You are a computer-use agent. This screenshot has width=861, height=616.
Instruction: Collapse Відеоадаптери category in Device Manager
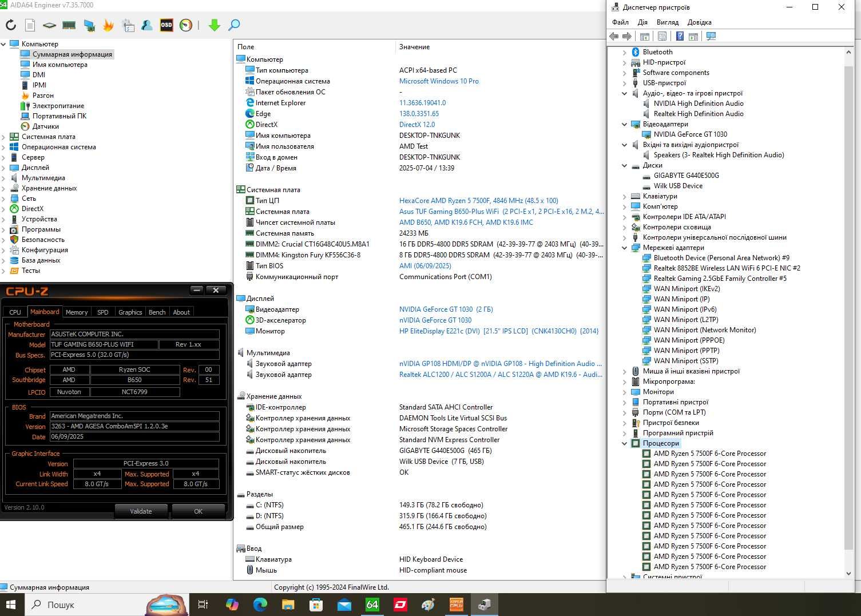625,124
